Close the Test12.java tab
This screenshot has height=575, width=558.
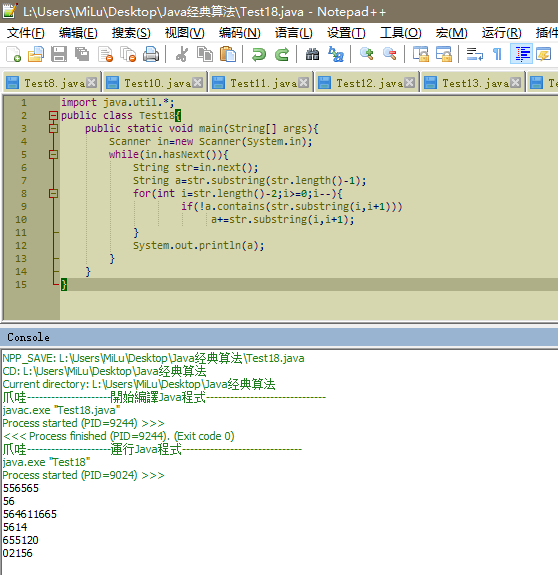pyautogui.click(x=410, y=83)
